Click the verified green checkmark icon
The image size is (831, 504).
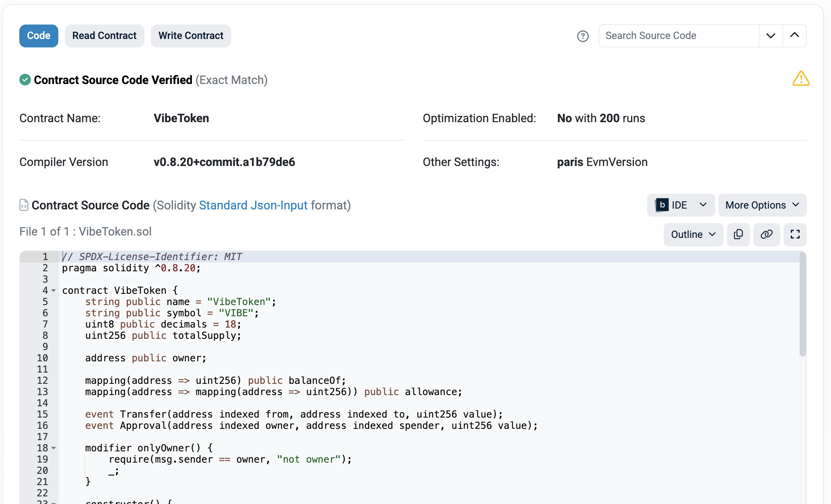25,80
